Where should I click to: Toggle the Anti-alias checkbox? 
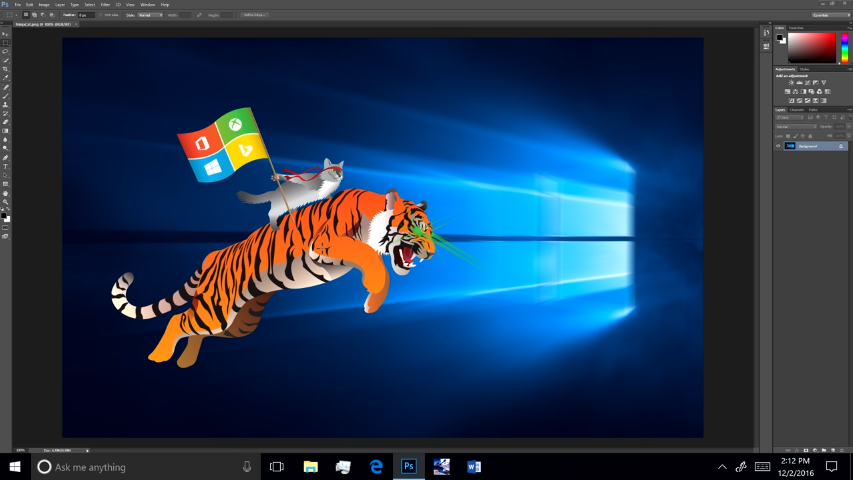click(101, 15)
